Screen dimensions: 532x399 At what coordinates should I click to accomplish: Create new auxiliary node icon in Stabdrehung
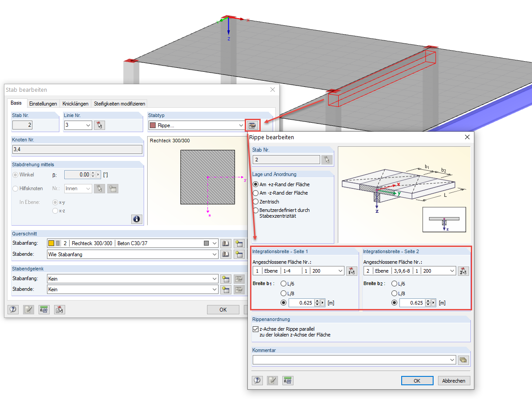(113, 188)
